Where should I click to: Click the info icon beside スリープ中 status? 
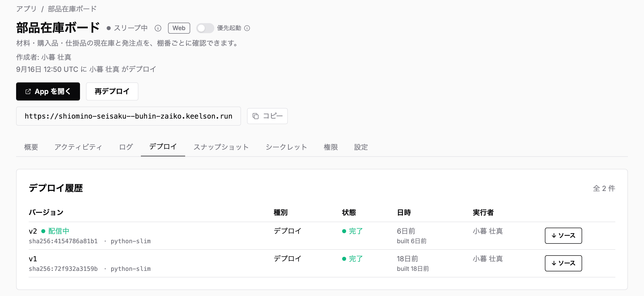tap(158, 28)
